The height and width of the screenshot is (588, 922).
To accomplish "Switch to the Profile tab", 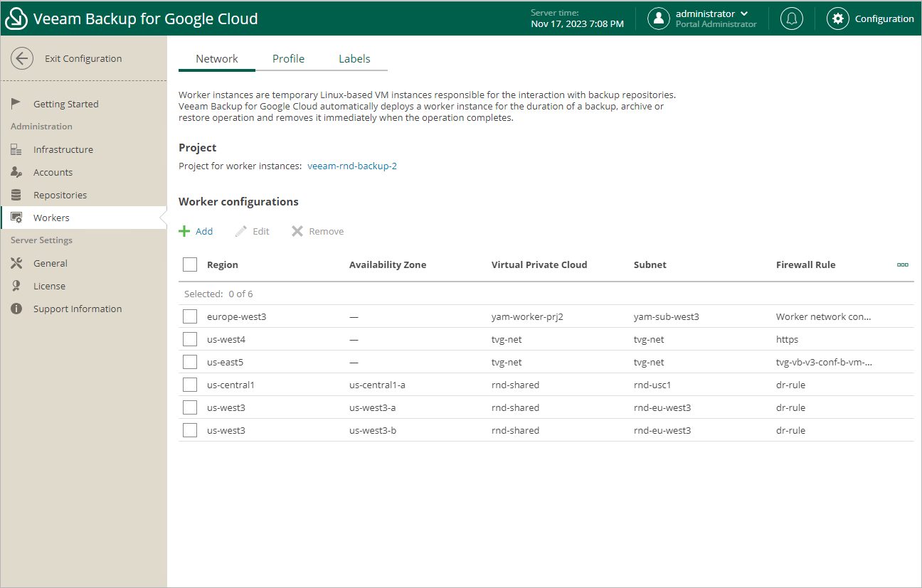I will pyautogui.click(x=288, y=59).
